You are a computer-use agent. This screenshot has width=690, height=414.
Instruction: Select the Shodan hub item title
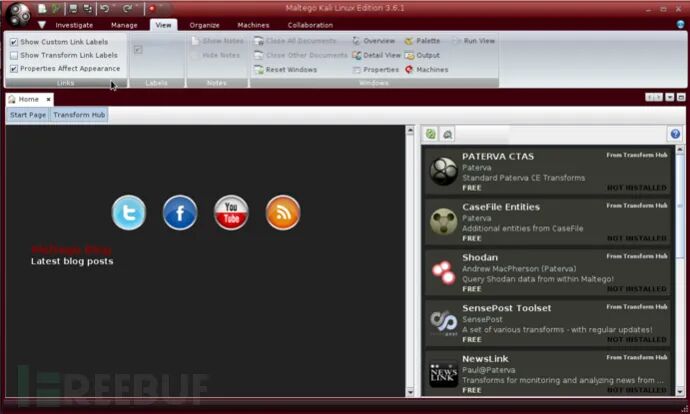tap(480, 257)
